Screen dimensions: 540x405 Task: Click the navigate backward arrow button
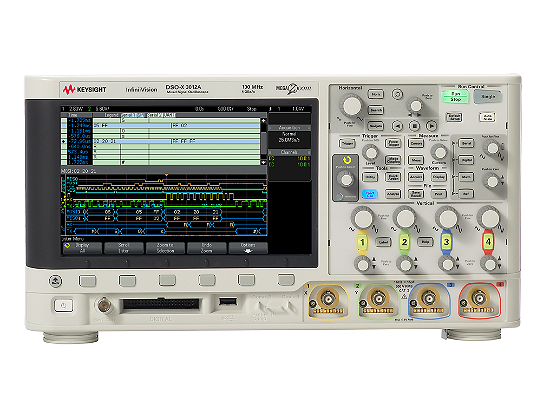pos(397,126)
